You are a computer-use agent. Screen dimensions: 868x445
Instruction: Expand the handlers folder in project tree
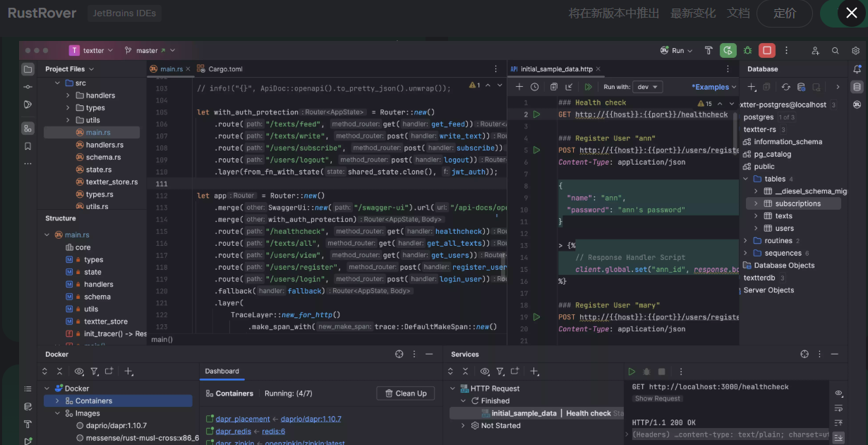tap(68, 95)
